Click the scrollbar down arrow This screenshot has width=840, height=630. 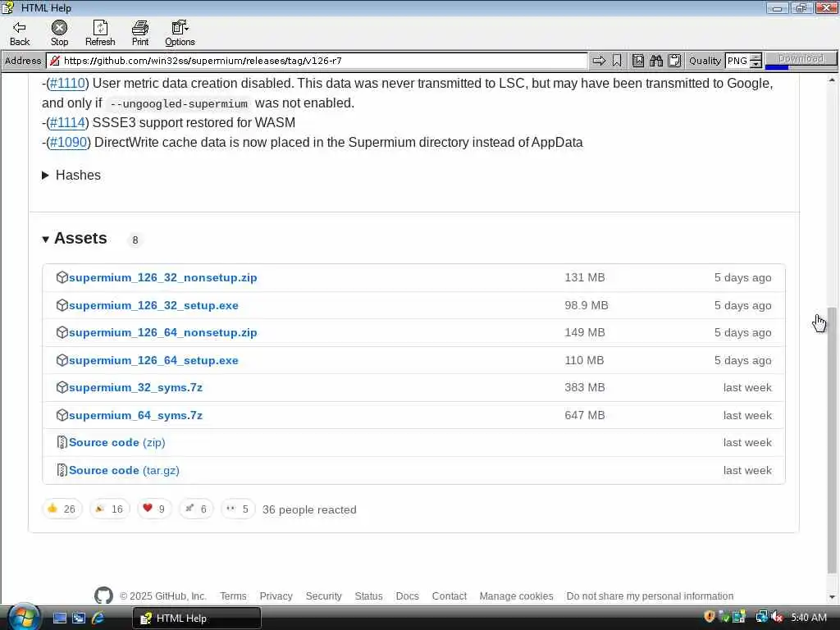[x=832, y=597]
